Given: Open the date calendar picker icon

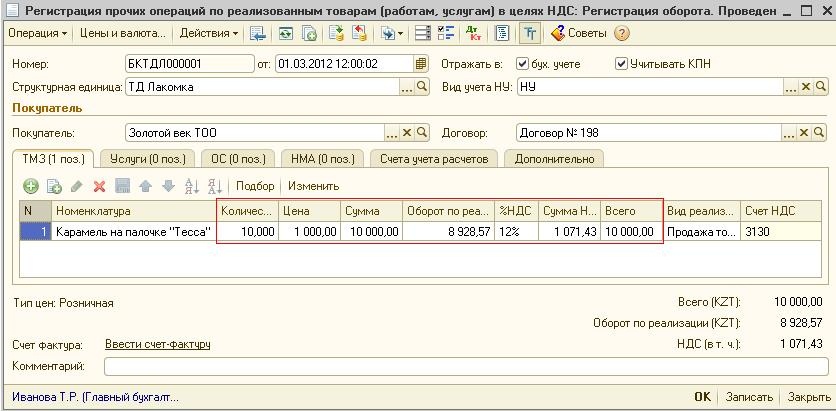Looking at the screenshot, I should pyautogui.click(x=421, y=64).
